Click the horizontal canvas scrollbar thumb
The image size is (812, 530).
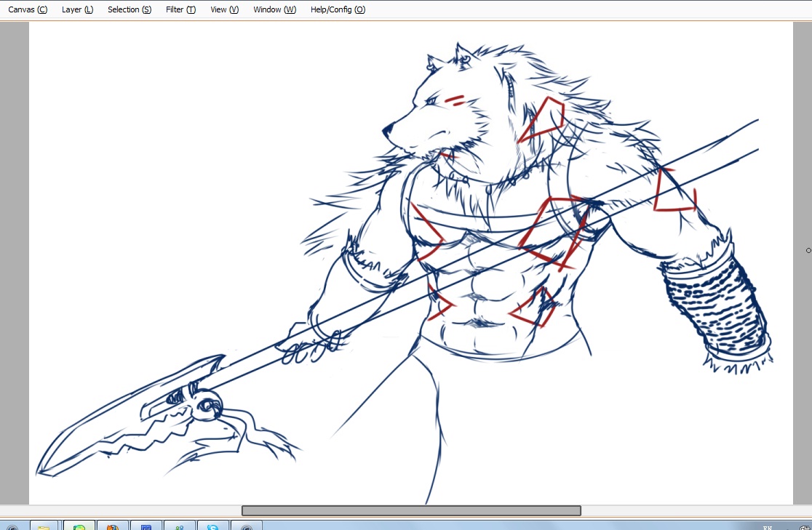pos(411,511)
